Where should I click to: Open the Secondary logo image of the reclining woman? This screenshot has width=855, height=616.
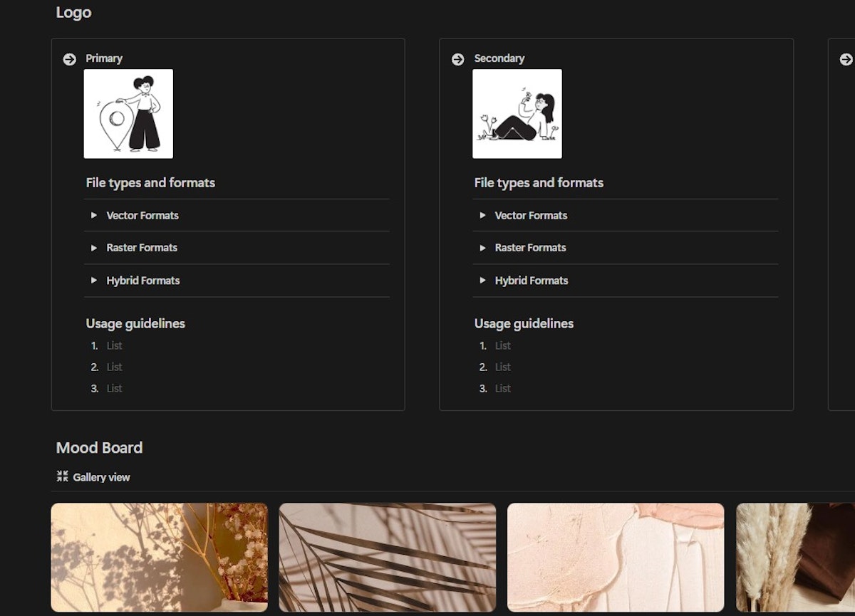click(x=517, y=113)
